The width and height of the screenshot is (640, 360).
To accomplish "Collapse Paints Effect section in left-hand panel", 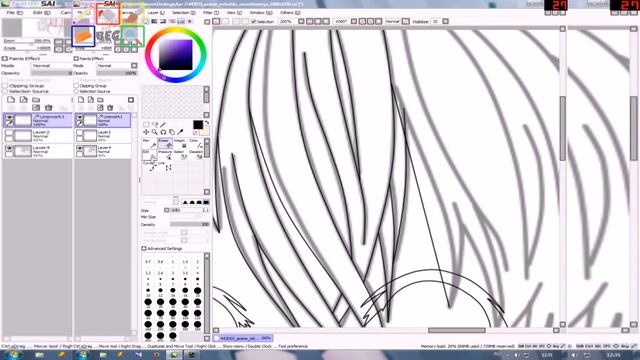I will point(5,58).
